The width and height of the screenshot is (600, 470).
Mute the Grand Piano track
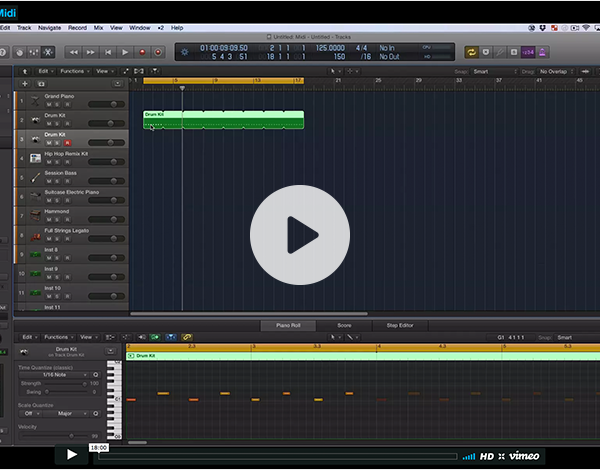47,104
